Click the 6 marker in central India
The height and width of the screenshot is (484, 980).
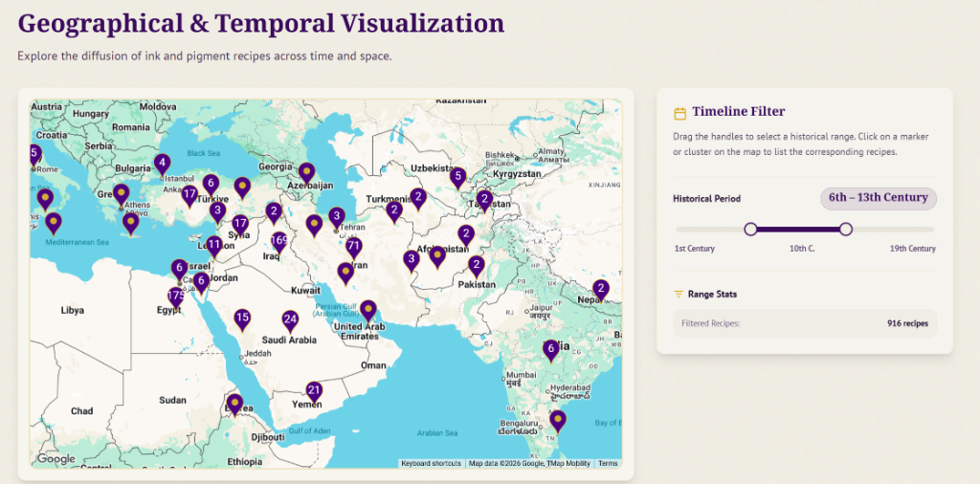coord(550,350)
